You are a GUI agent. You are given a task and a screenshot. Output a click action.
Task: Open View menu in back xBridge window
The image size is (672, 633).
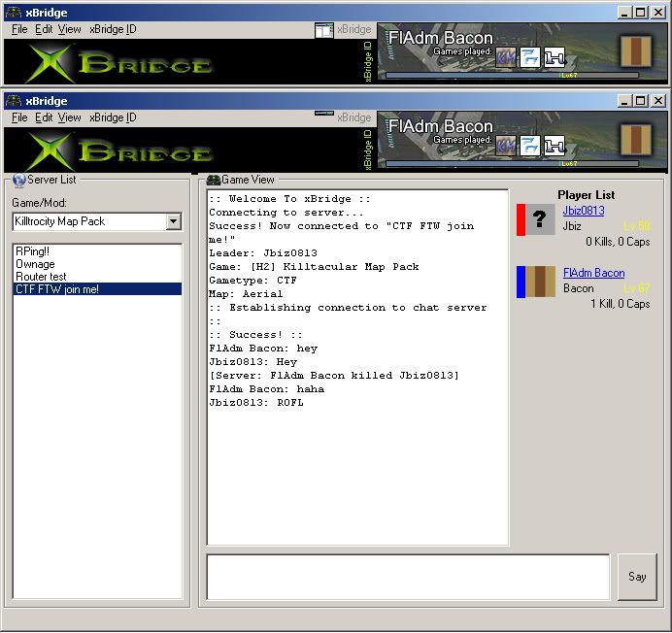click(x=69, y=29)
